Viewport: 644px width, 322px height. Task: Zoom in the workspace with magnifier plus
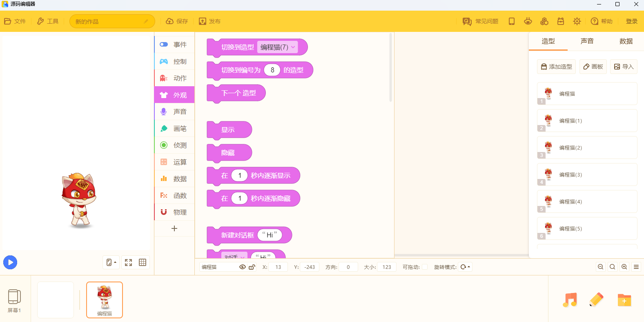point(624,267)
